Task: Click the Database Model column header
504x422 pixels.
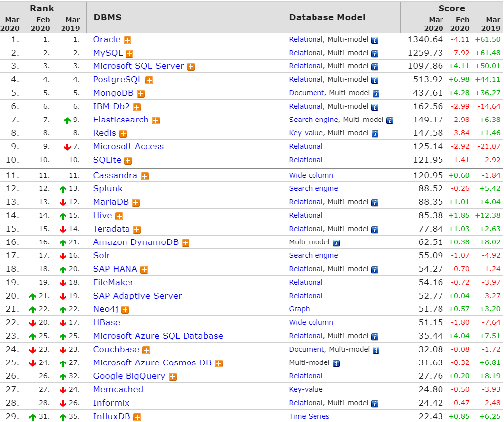Action: [x=327, y=17]
